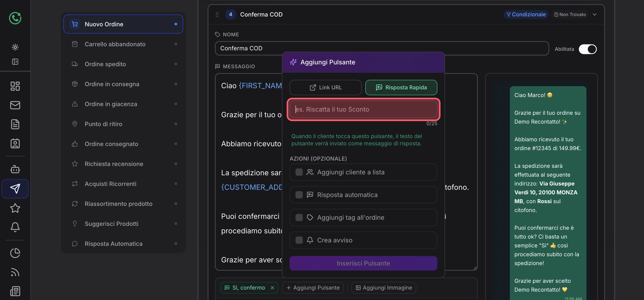Select Ordine consegnato automation
Screen dimensions: 644x300
click(x=123, y=144)
